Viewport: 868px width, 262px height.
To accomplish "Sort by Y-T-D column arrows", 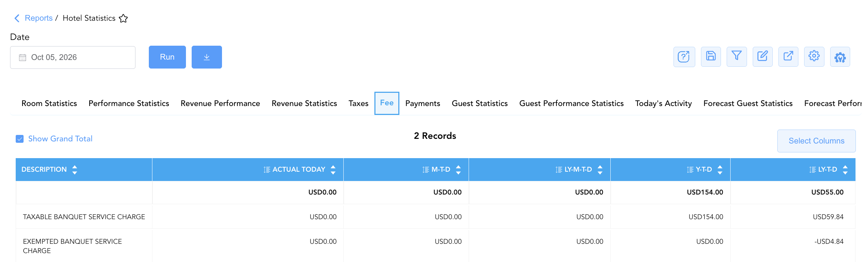I will tap(720, 170).
